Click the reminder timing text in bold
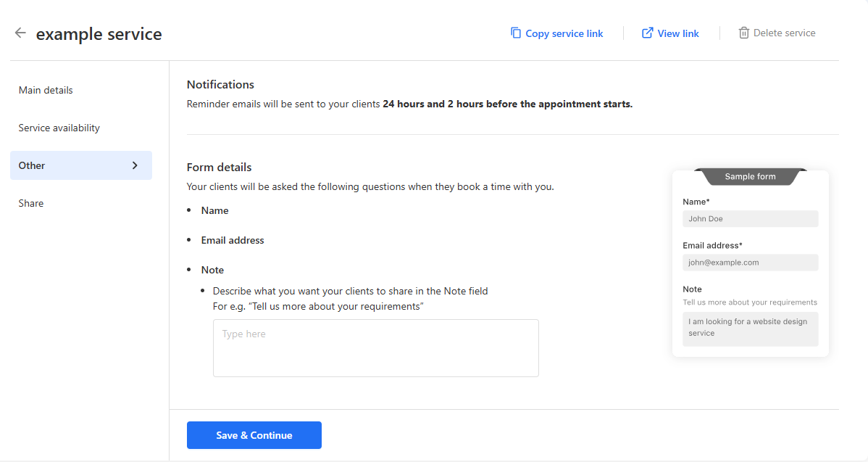This screenshot has height=462, width=868. [508, 104]
